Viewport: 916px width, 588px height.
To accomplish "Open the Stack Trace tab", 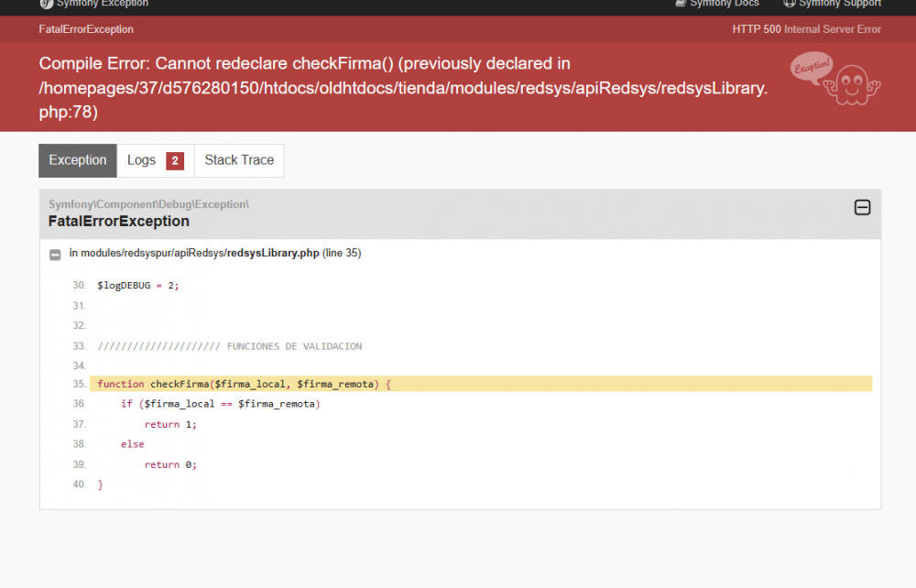I will pos(239,160).
